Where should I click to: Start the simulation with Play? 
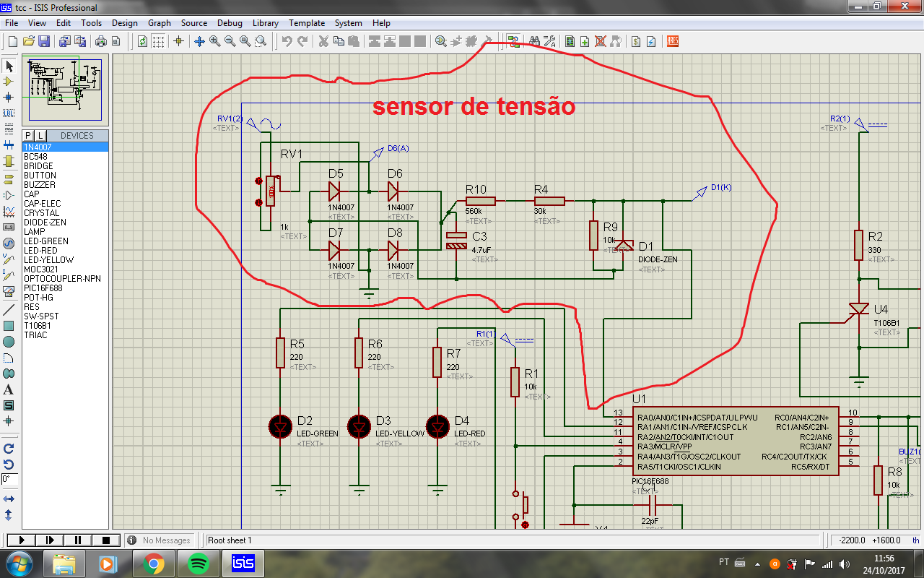tap(21, 540)
